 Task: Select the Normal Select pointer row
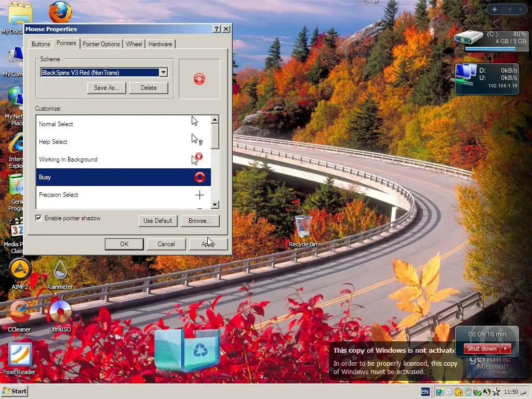pyautogui.click(x=123, y=124)
